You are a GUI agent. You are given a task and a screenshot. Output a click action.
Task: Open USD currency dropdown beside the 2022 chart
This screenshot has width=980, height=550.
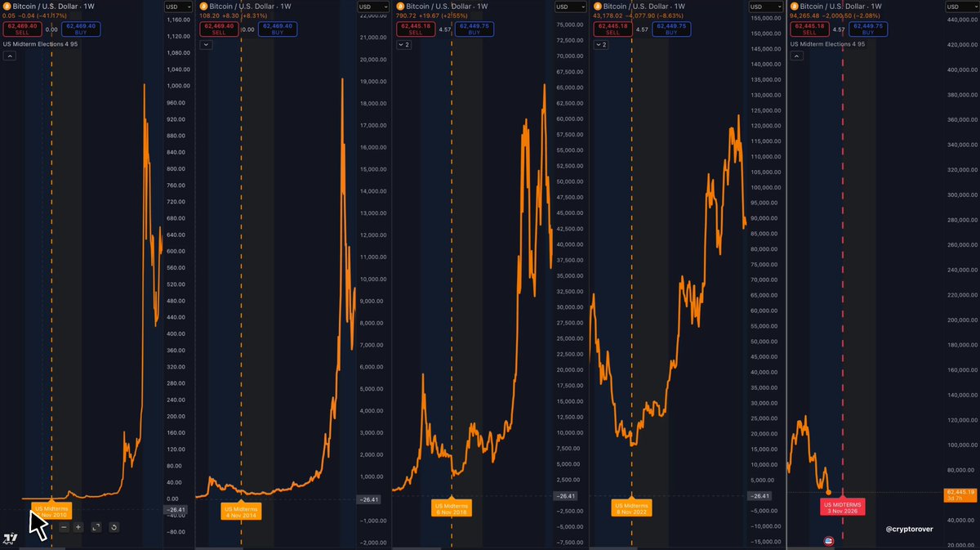click(x=764, y=6)
